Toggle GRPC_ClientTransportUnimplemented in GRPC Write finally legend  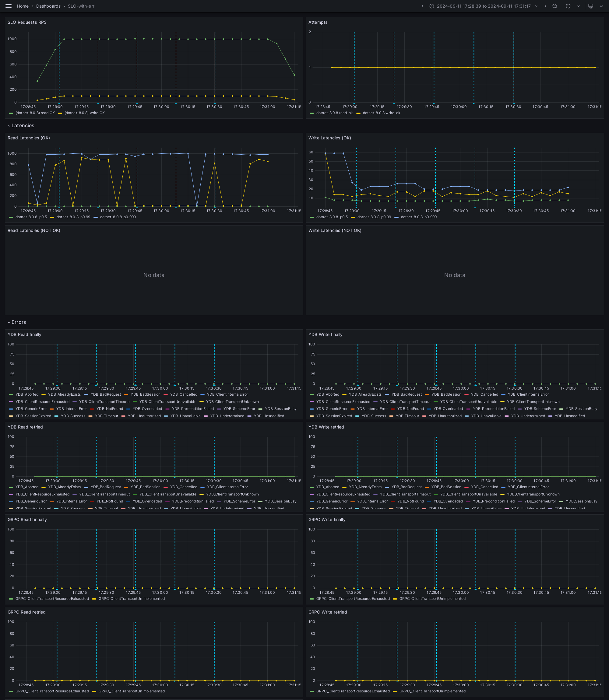point(432,599)
